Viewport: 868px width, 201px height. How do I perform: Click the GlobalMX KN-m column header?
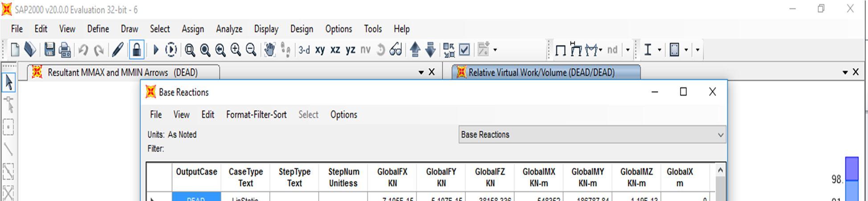click(539, 177)
